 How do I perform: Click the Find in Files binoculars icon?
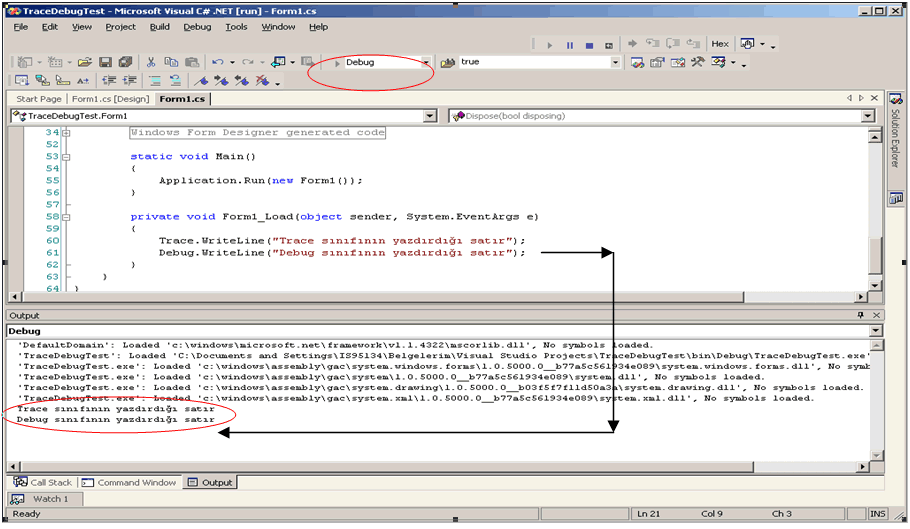pos(447,63)
